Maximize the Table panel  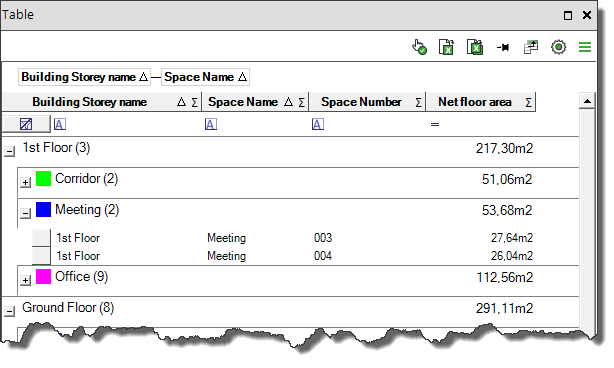pos(568,15)
